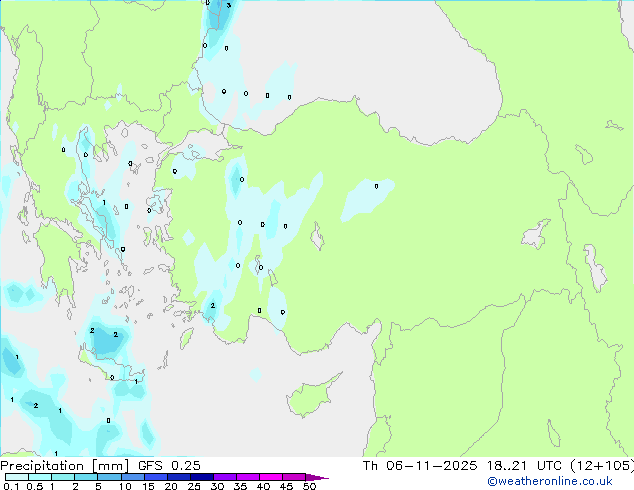634x490 pixels.
Task: Click the over-50 arrow tip of legend
Action: click(317, 477)
